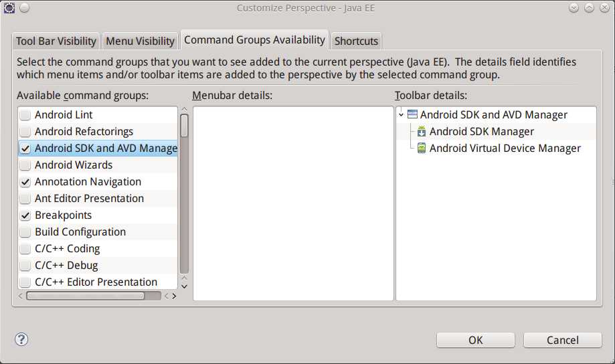Open the Shortcuts tab
The width and height of the screenshot is (615, 364).
click(356, 41)
